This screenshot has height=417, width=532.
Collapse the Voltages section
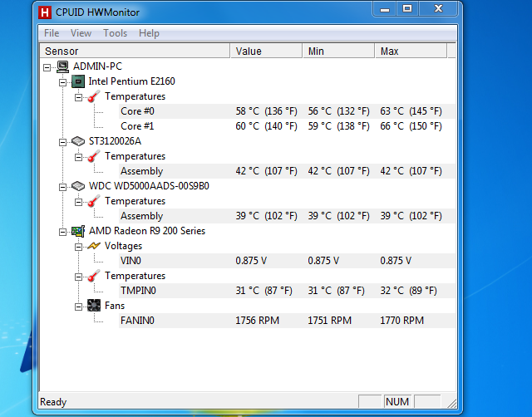(x=78, y=246)
